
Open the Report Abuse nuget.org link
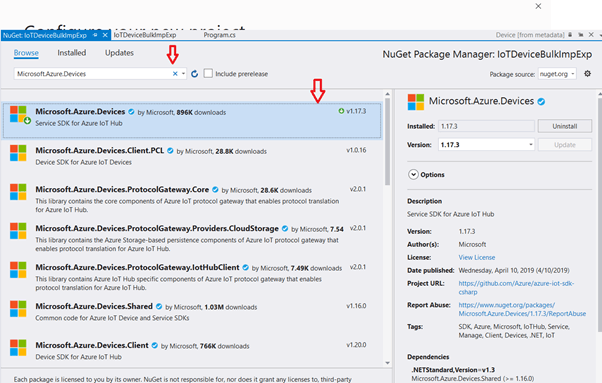tap(522, 309)
